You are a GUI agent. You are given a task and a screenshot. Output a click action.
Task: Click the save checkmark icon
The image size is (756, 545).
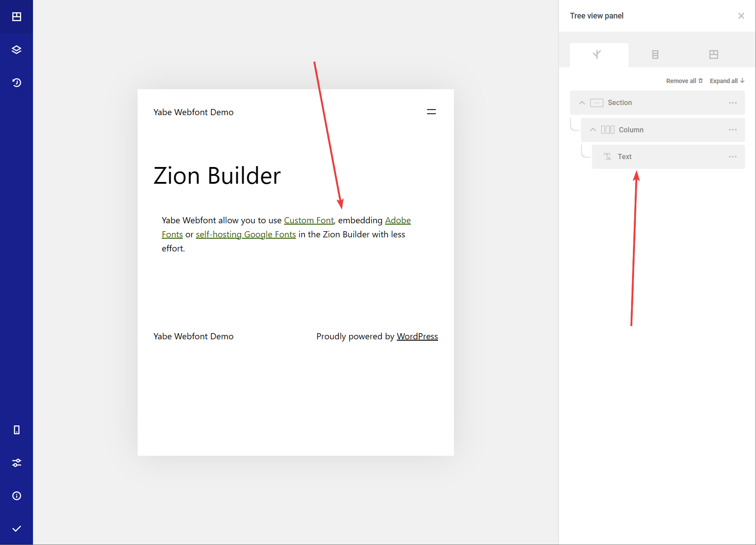point(16,529)
